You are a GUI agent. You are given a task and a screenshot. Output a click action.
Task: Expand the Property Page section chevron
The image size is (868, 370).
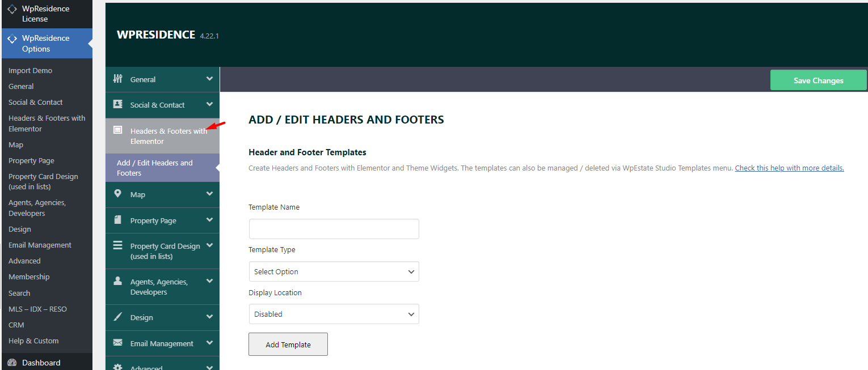tap(209, 220)
